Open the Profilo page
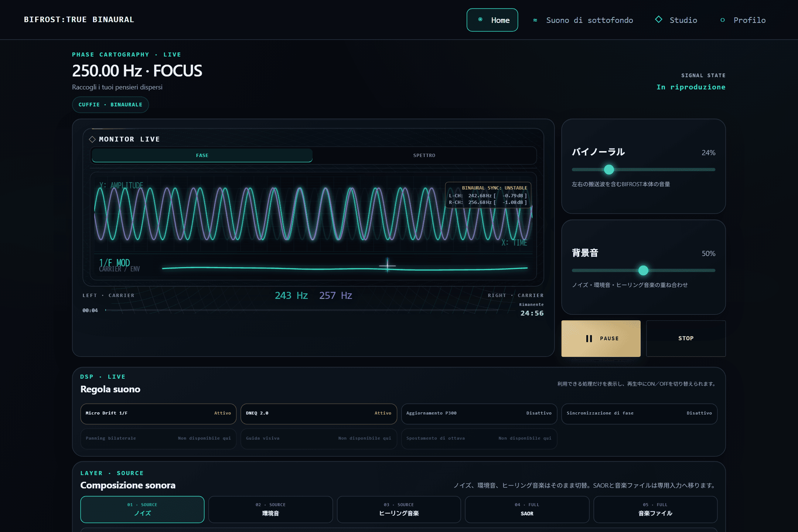798x532 pixels. click(743, 20)
